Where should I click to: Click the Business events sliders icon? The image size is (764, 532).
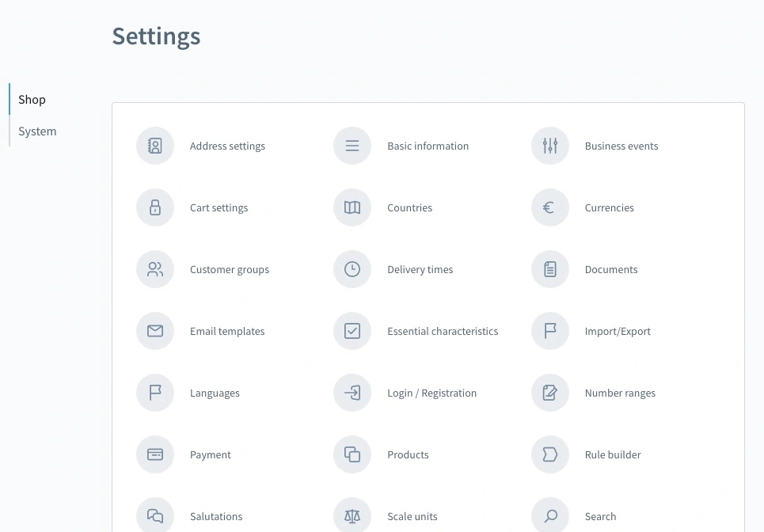(550, 146)
